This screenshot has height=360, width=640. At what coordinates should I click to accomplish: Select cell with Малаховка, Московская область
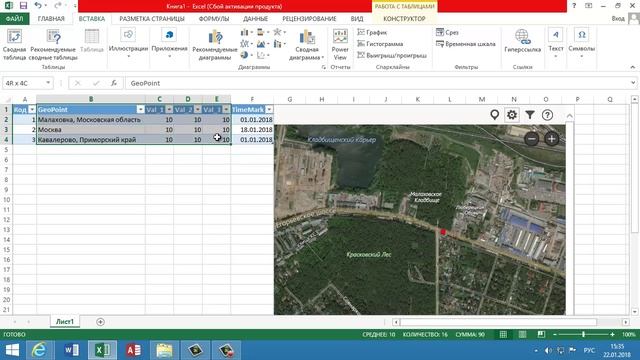(91, 120)
